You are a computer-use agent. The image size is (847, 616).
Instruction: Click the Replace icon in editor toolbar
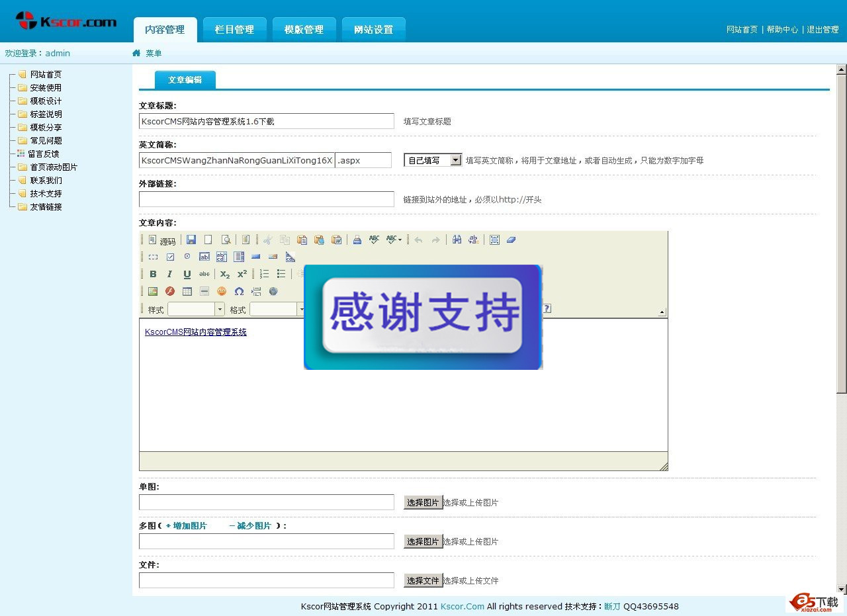click(x=474, y=240)
